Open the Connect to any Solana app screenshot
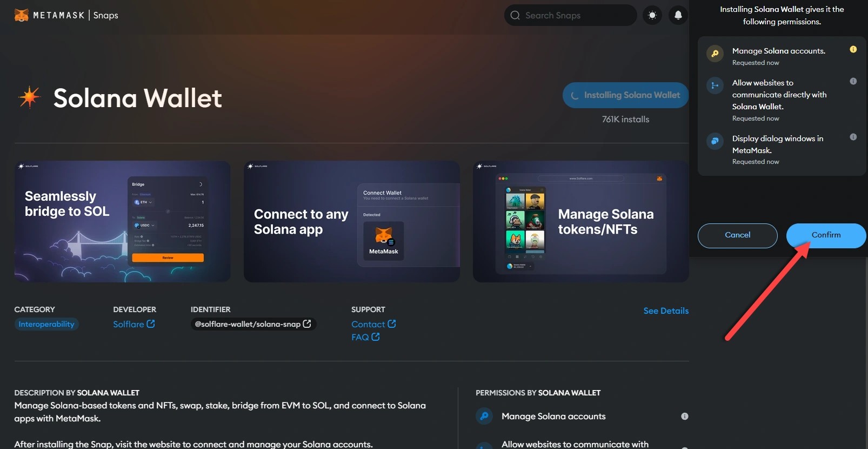The image size is (868, 449). tap(352, 221)
